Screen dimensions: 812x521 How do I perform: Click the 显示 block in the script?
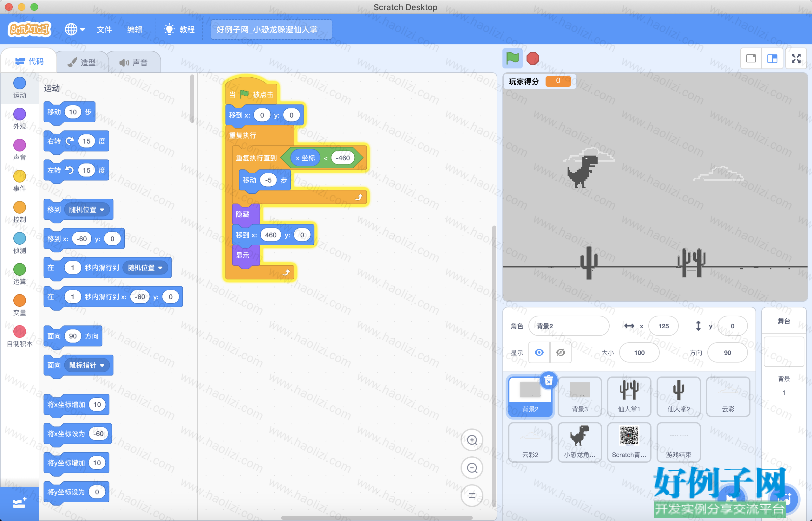246,255
